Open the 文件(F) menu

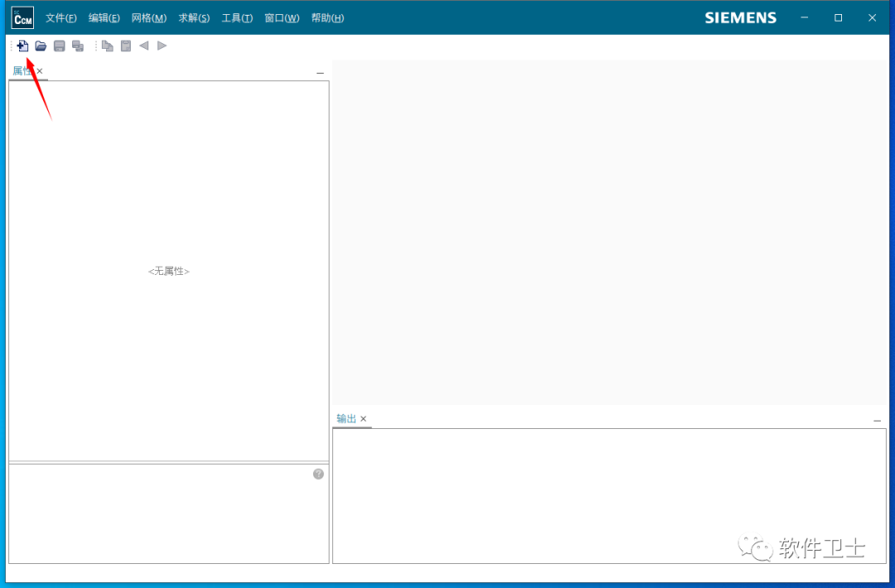61,17
